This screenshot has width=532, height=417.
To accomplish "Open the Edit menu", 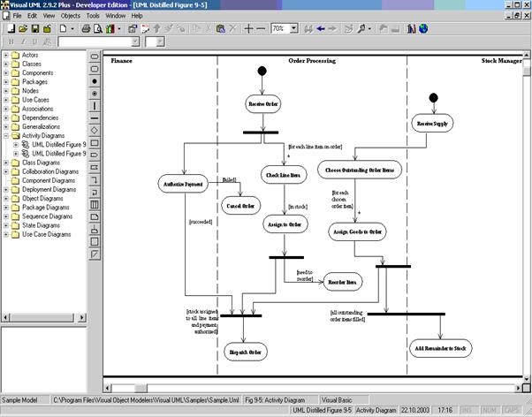I will click(32, 16).
